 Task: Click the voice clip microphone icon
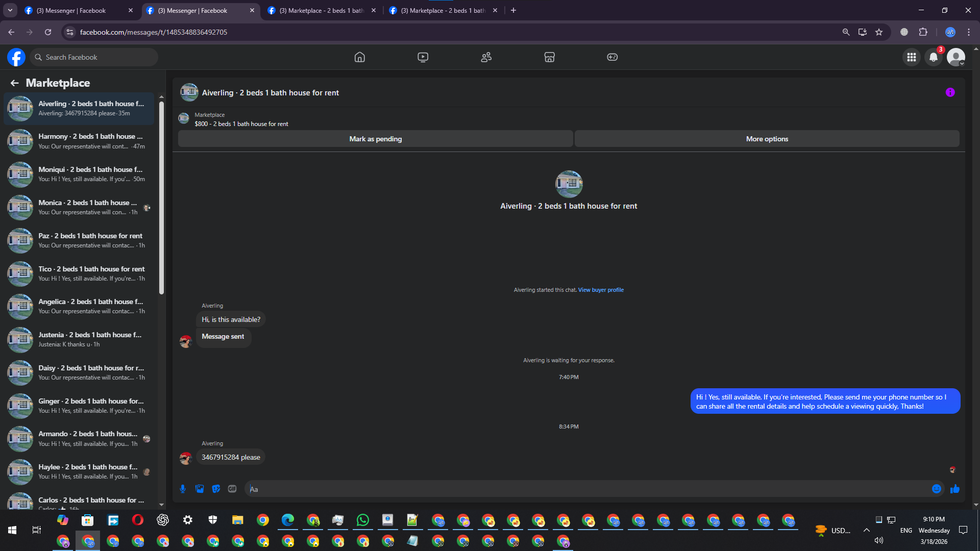pyautogui.click(x=183, y=489)
